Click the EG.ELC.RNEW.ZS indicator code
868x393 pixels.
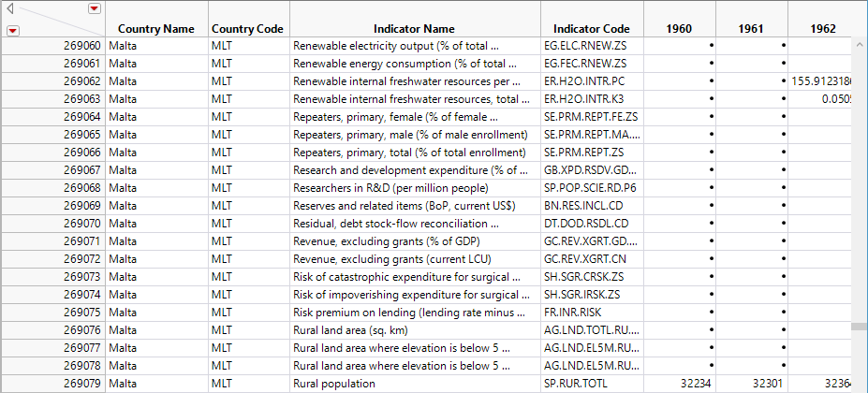coord(592,46)
